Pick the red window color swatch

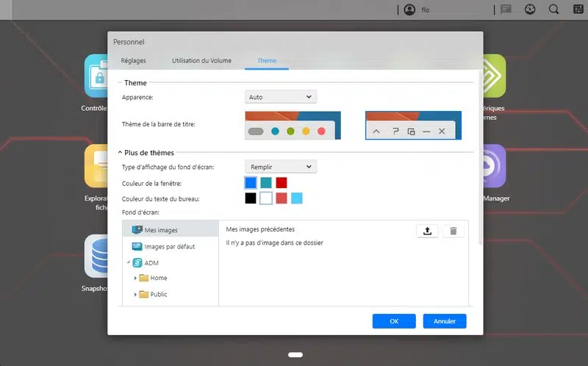(282, 182)
